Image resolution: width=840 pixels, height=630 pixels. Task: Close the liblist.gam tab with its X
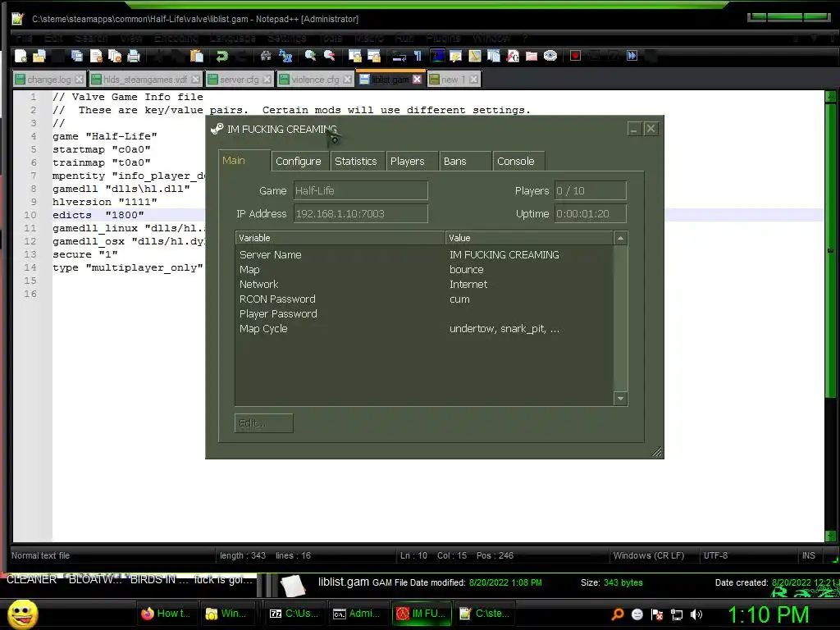click(417, 80)
